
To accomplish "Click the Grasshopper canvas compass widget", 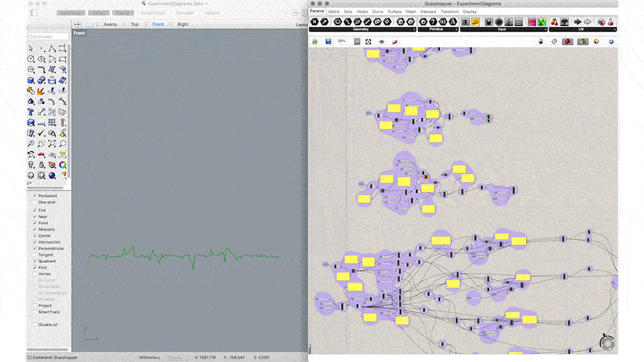I will (x=608, y=343).
